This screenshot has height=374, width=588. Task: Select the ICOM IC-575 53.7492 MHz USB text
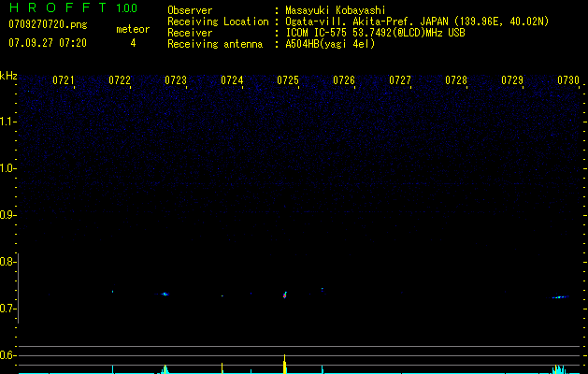pyautogui.click(x=375, y=33)
